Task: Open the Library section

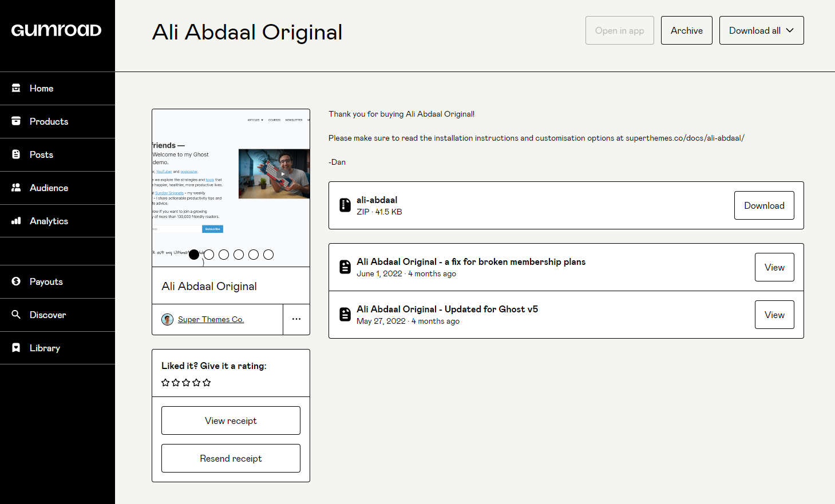Action: tap(57, 348)
